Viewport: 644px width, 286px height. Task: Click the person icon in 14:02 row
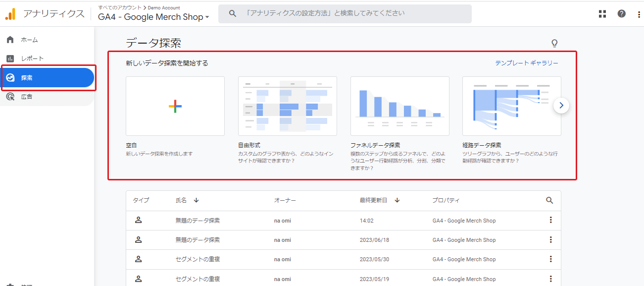(x=139, y=220)
